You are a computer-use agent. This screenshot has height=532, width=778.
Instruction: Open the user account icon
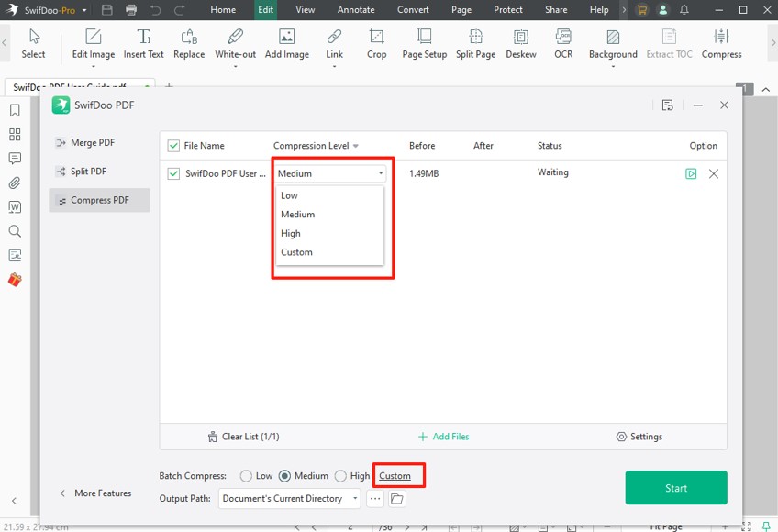pyautogui.click(x=663, y=10)
